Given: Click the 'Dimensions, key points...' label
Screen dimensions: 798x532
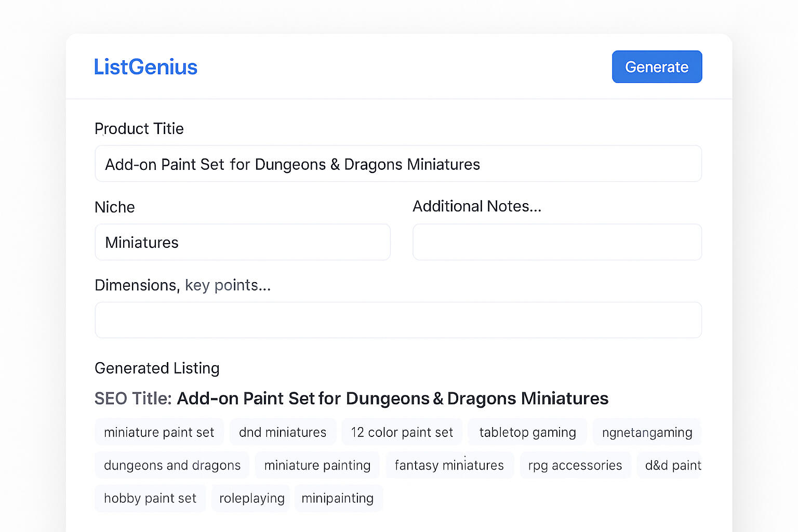Looking at the screenshot, I should tap(183, 285).
